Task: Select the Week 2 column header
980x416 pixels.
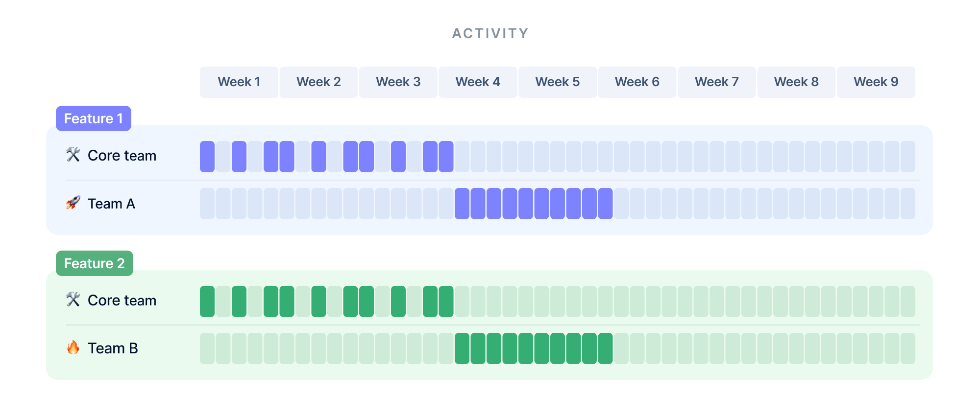Action: tap(318, 82)
